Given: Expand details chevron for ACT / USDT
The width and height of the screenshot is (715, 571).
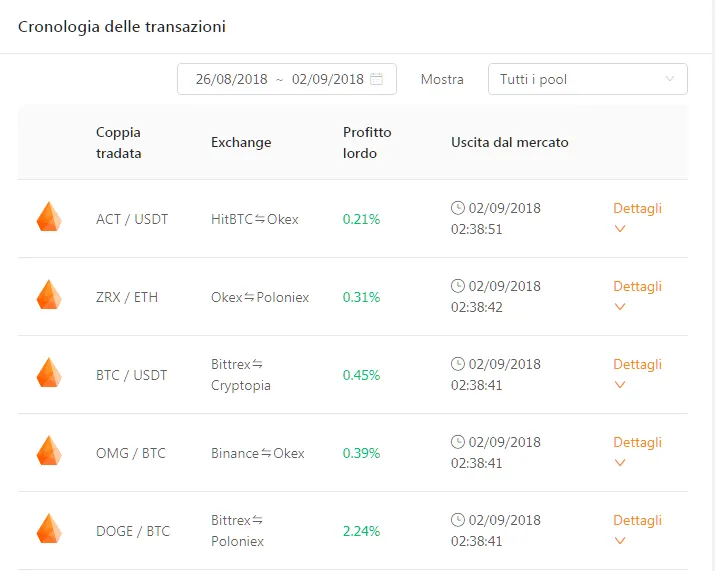Looking at the screenshot, I should pyautogui.click(x=620, y=228).
